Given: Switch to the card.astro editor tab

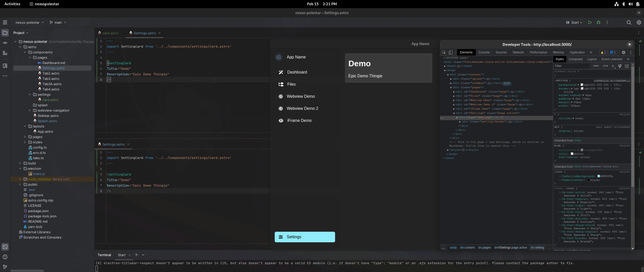Looking at the screenshot, I should coord(110,33).
